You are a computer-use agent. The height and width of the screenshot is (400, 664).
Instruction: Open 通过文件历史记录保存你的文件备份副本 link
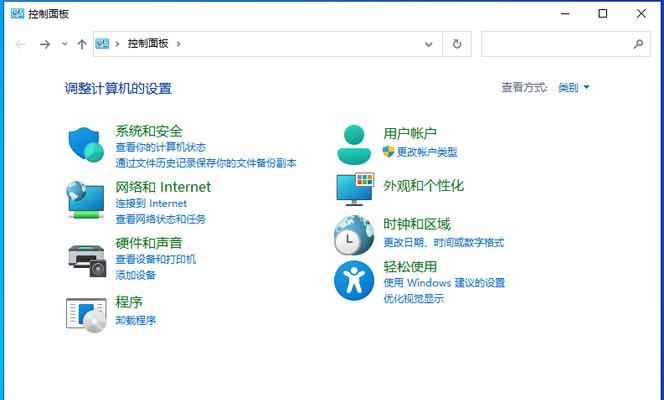click(206, 163)
